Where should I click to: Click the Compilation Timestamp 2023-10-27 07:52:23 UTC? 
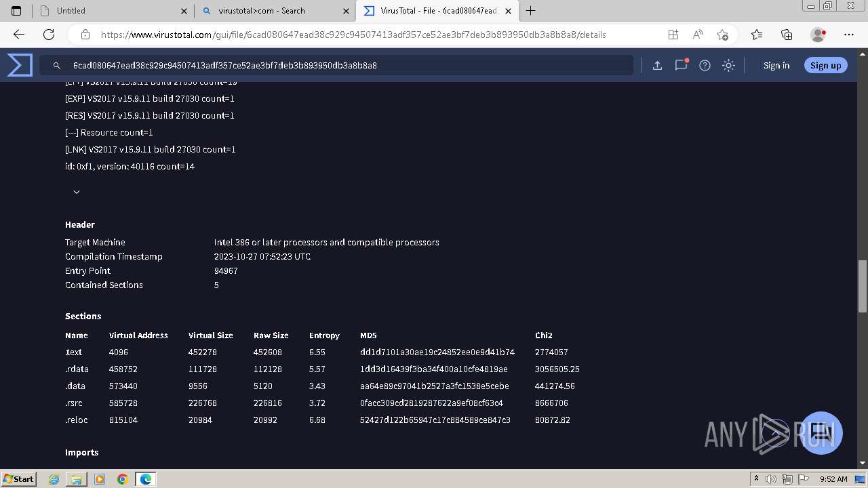(x=262, y=257)
